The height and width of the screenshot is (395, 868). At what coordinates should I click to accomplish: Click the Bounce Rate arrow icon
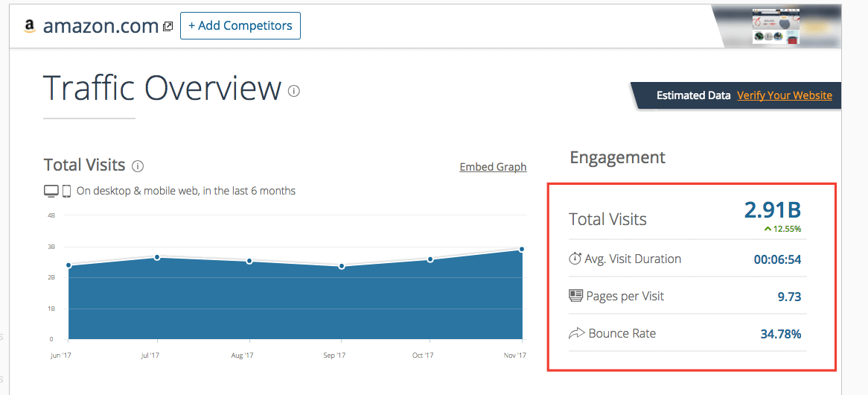[576, 333]
